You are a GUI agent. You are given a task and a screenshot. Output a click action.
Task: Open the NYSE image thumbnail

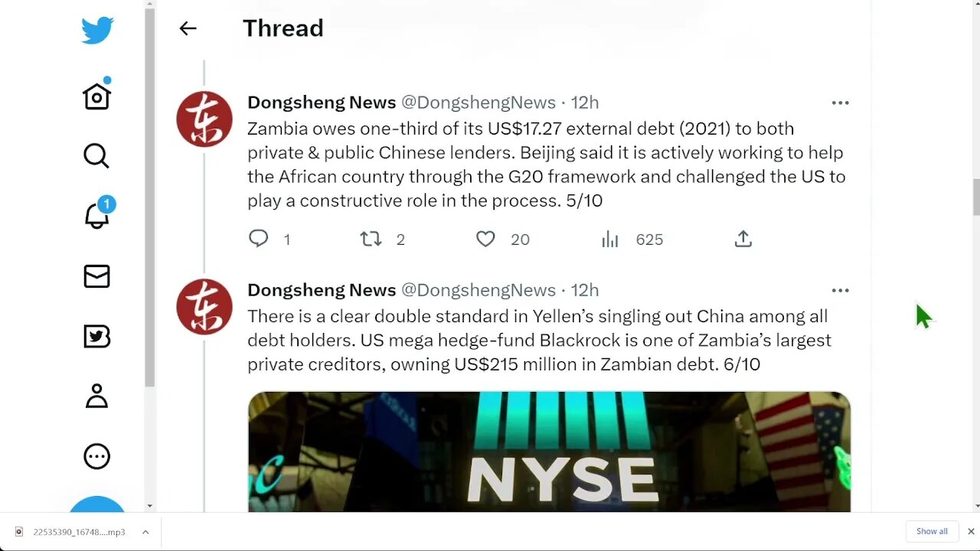(x=549, y=452)
